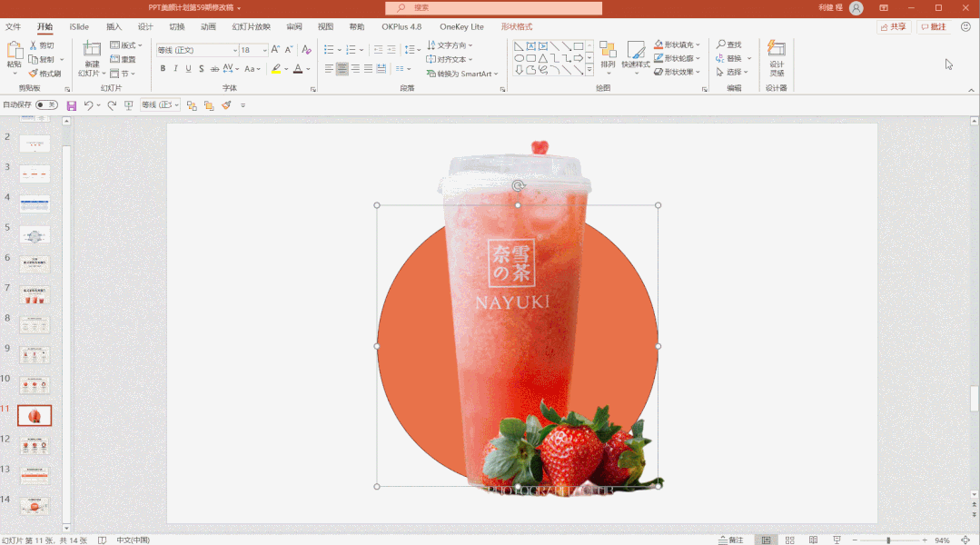Screen dimensions: 980x545
Task: Switch to slide sorter view in status bar
Action: 790,540
